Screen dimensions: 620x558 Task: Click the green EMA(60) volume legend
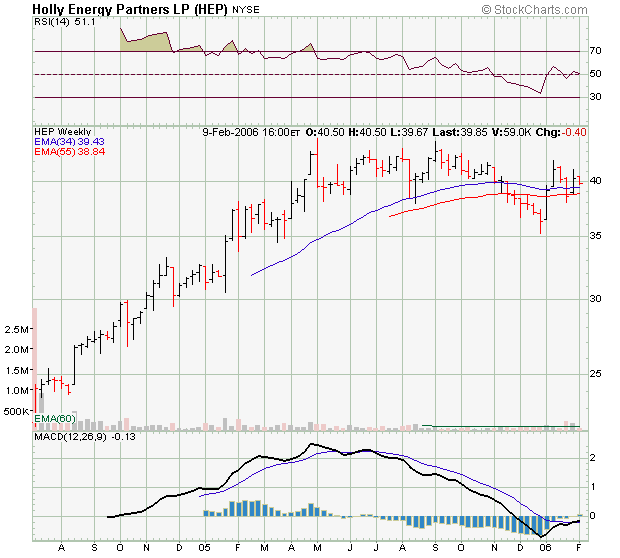[x=55, y=418]
